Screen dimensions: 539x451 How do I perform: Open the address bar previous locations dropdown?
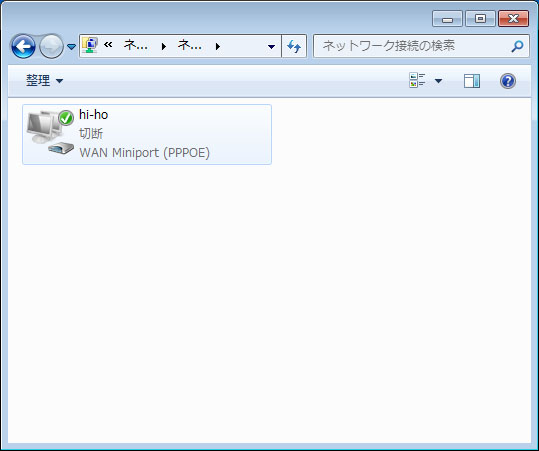(271, 46)
